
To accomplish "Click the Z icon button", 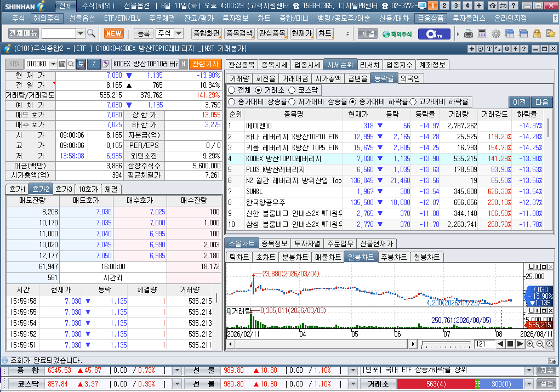I will click(x=94, y=64).
